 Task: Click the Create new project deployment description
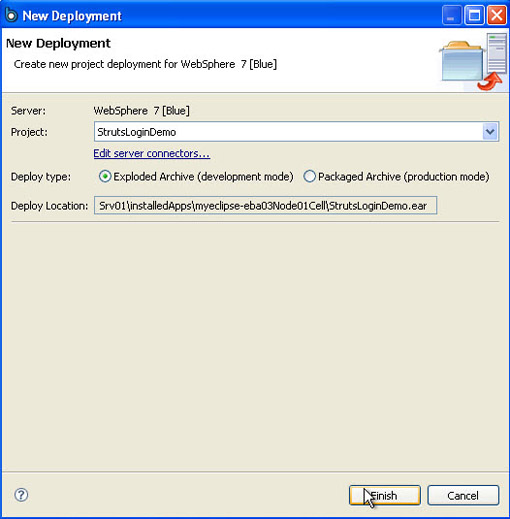[145, 64]
